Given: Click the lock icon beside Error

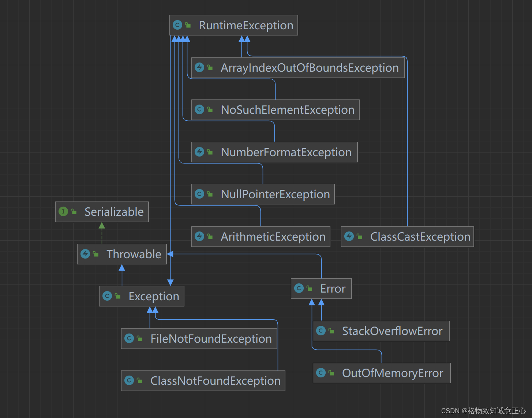Looking at the screenshot, I should [x=310, y=288].
